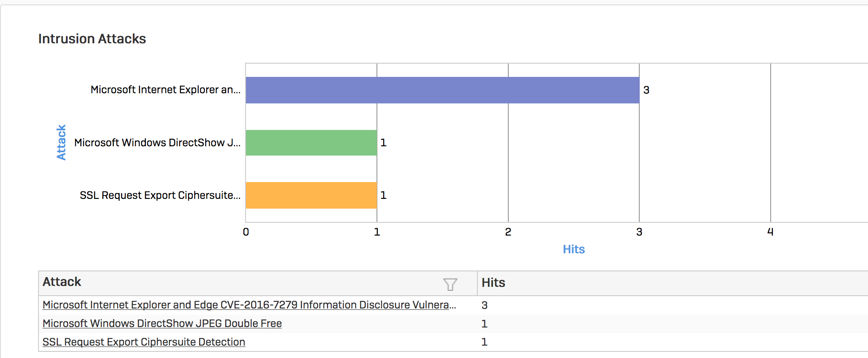Click the orange SSL Request Export Ciphersuite bar
Screen dimensions: 868x358
click(x=311, y=195)
